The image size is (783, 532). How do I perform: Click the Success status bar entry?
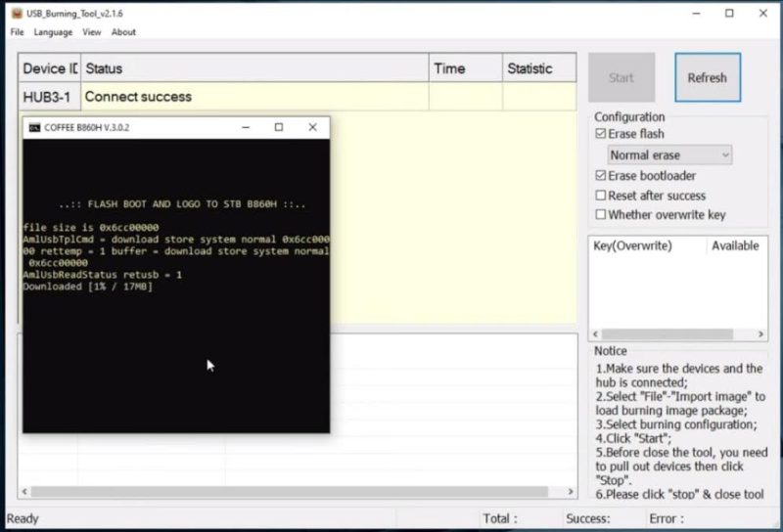[x=588, y=519]
